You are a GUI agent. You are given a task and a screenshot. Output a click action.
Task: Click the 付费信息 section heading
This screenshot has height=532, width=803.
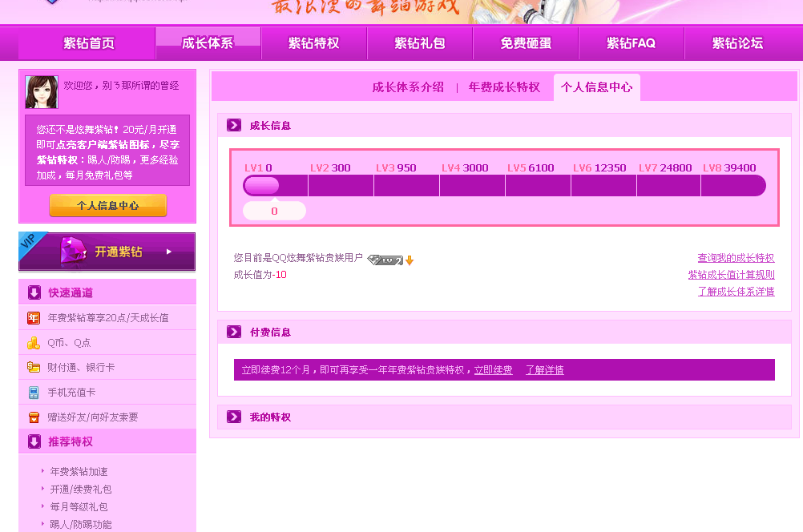point(270,332)
